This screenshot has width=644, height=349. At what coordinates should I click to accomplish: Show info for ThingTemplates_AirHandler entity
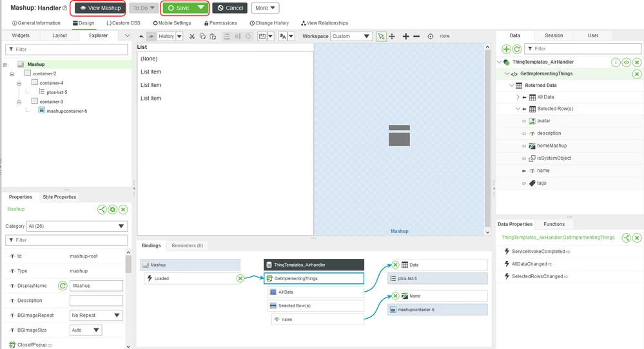coord(616,62)
